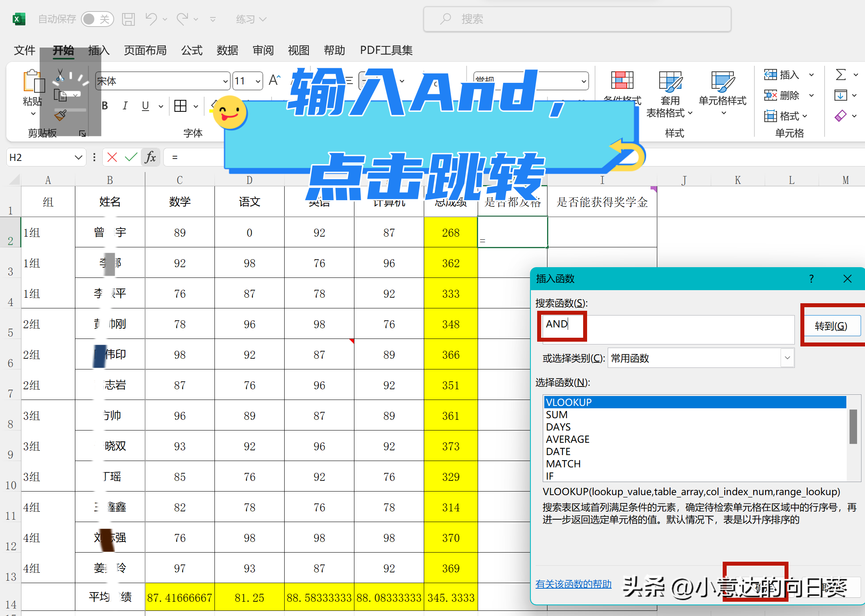Click the Save disk icon
The height and width of the screenshot is (616, 865).
pyautogui.click(x=128, y=19)
